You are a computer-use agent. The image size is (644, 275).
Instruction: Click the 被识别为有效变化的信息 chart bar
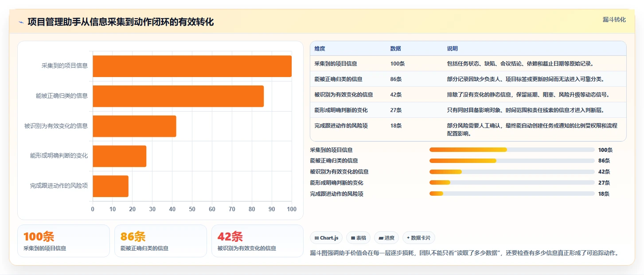pyautogui.click(x=134, y=126)
